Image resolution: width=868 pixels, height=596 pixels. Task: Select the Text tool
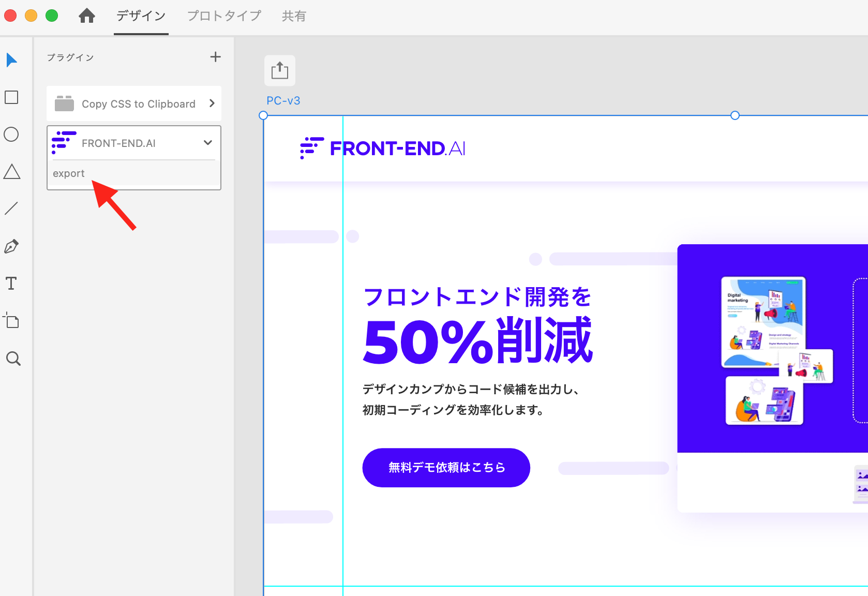11,283
